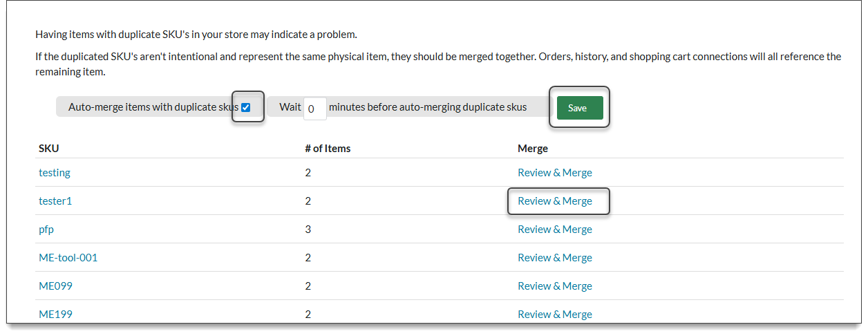Click the Merge column header
The width and height of the screenshot is (868, 336).
coord(532,149)
